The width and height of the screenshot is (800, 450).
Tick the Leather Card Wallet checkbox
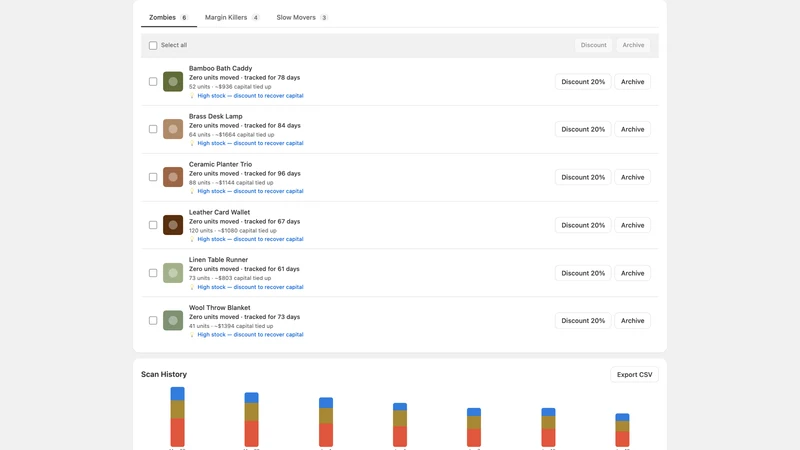pos(153,225)
